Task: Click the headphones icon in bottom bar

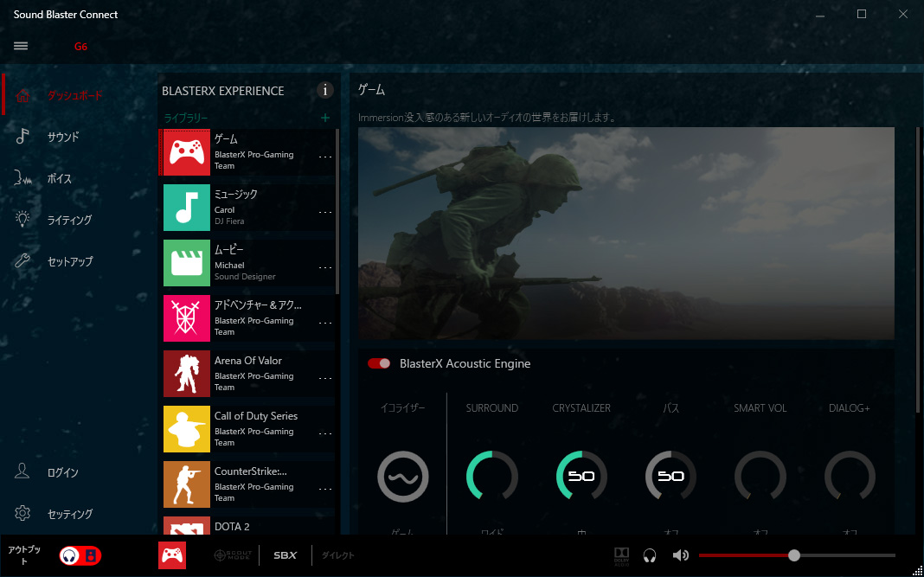Action: (650, 555)
